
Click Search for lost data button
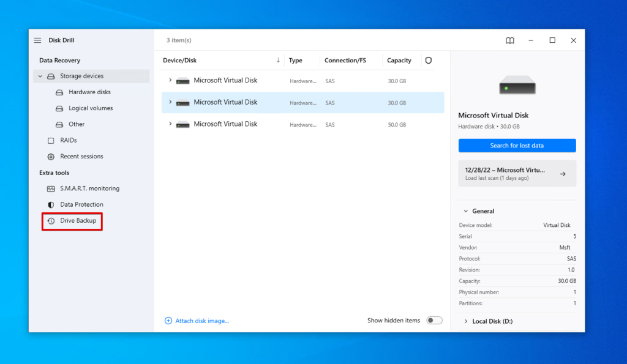(x=517, y=146)
